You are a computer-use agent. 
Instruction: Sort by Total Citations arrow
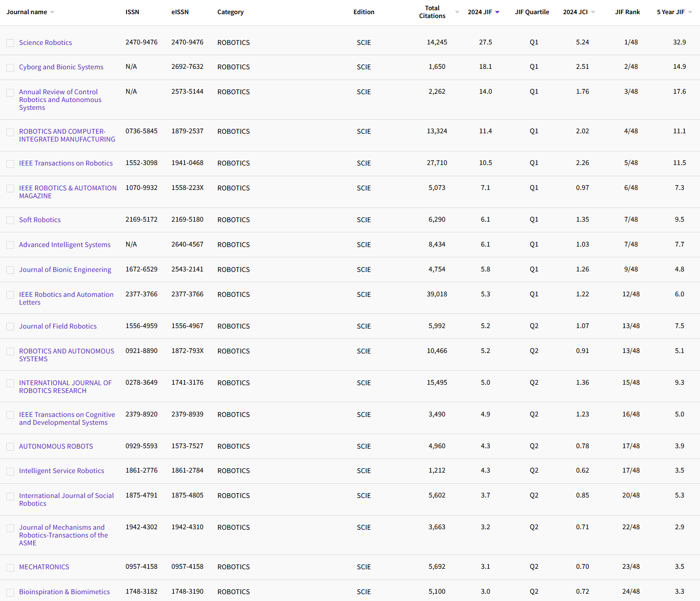point(457,12)
